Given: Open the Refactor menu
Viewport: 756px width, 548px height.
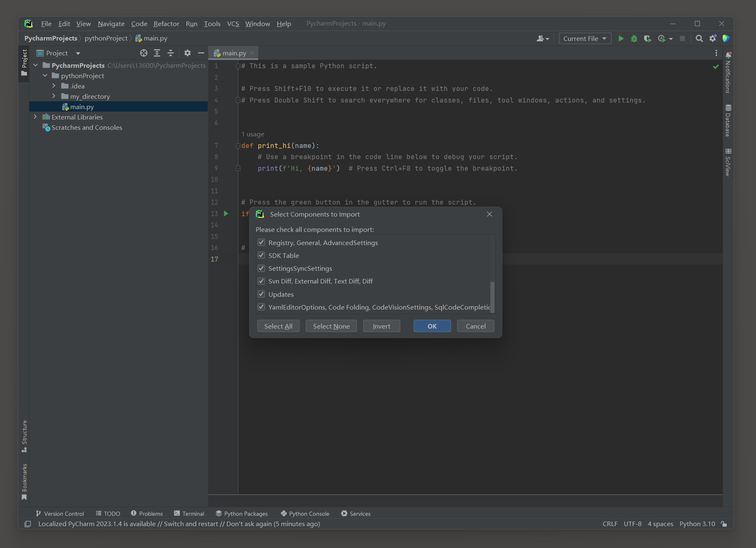Looking at the screenshot, I should coord(166,24).
